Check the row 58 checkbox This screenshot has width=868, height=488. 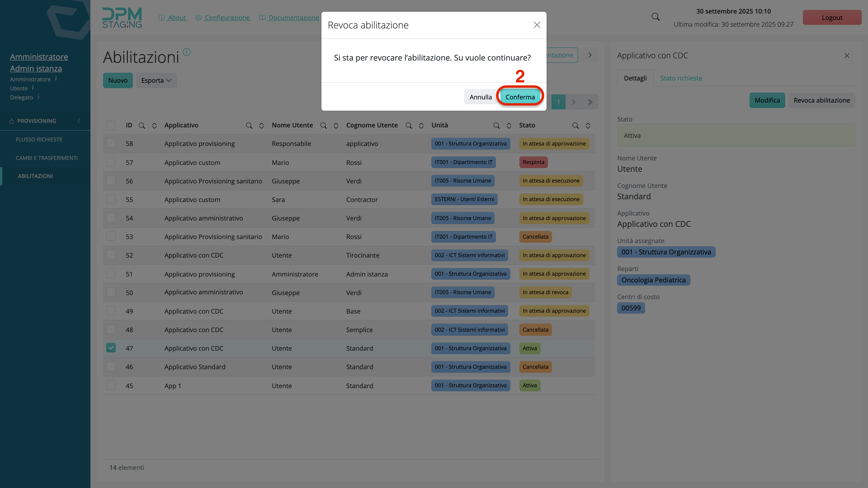111,143
